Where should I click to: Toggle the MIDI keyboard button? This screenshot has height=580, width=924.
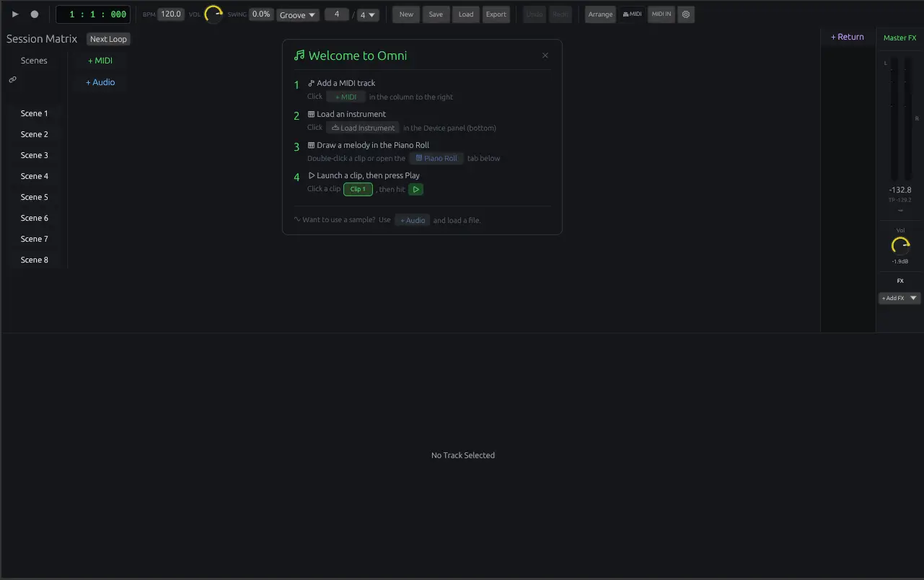point(632,14)
